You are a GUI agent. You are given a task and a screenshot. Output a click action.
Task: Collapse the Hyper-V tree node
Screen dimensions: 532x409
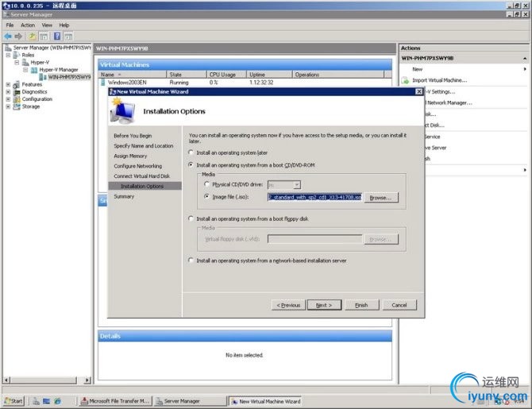[17, 63]
